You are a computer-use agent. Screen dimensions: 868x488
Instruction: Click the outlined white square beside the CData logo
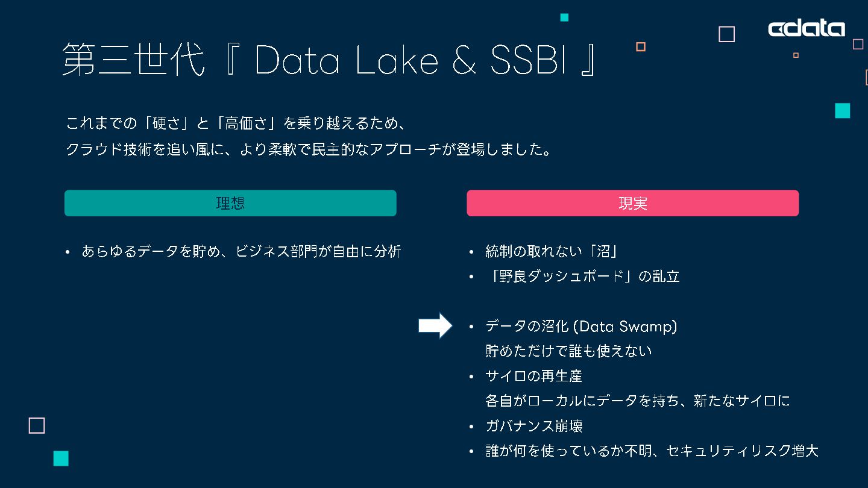727,34
